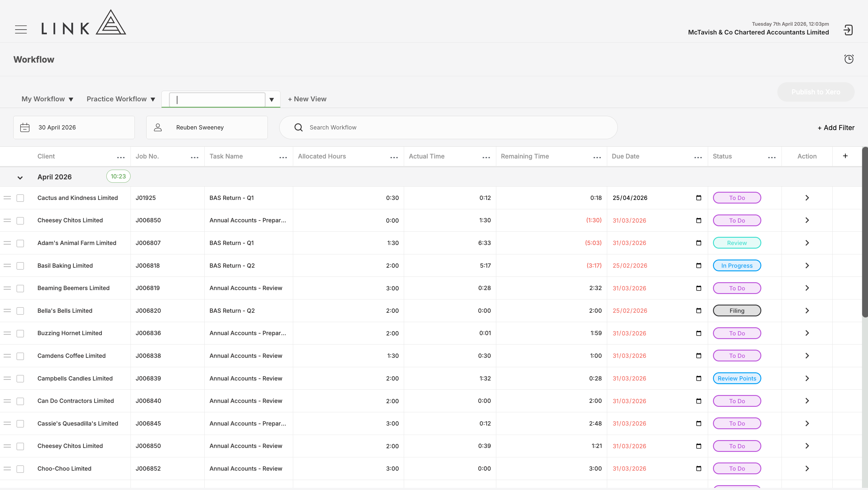This screenshot has height=490, width=868.
Task: Click the person icon in staff filter
Action: click(158, 127)
